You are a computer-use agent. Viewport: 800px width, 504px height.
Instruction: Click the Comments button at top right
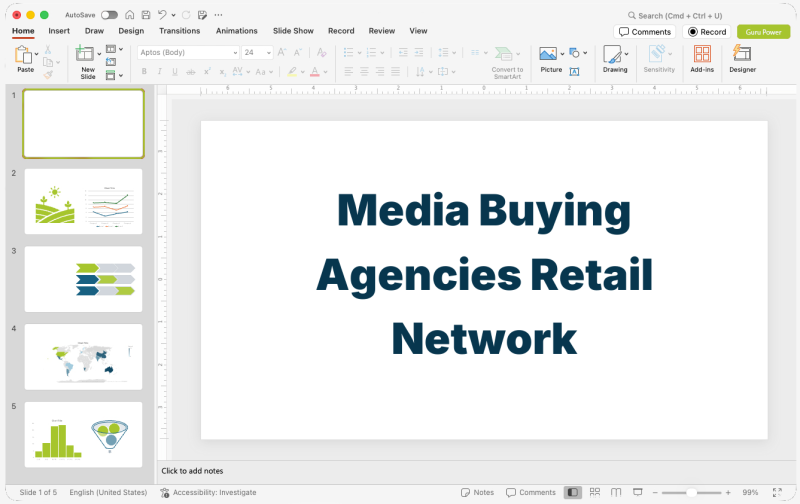645,32
